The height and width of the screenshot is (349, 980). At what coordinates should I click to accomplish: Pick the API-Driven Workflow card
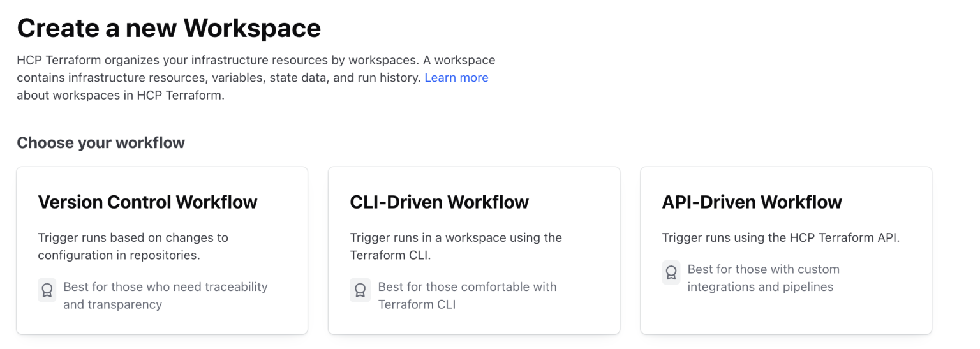click(786, 250)
